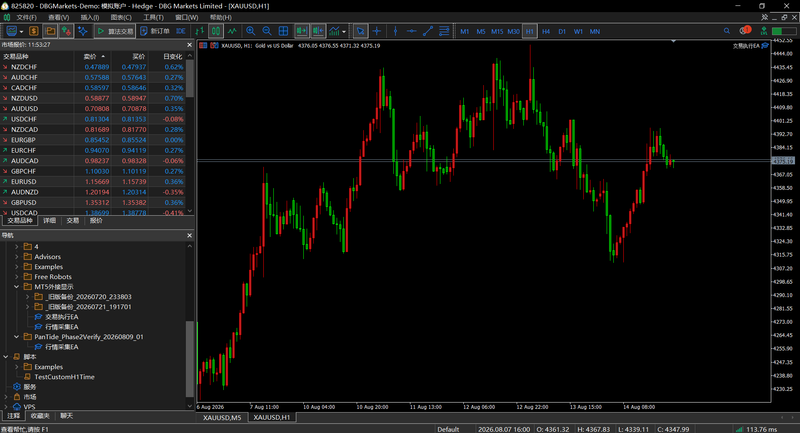Toggle the Market Watch dollar icon

click(34, 31)
